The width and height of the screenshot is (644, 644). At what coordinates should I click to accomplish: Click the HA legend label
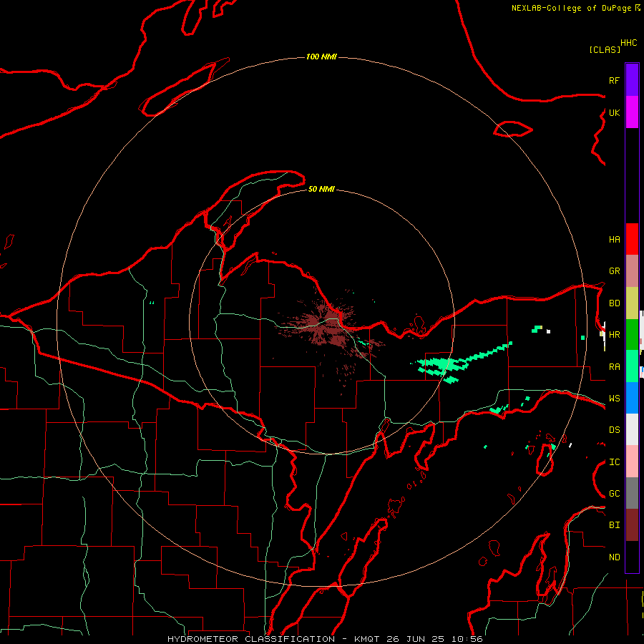tap(614, 240)
